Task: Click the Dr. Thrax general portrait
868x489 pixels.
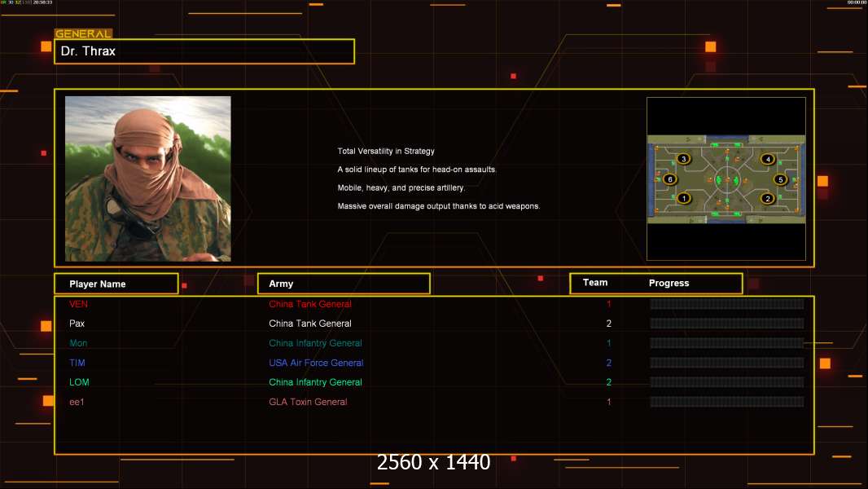Action: coord(148,178)
